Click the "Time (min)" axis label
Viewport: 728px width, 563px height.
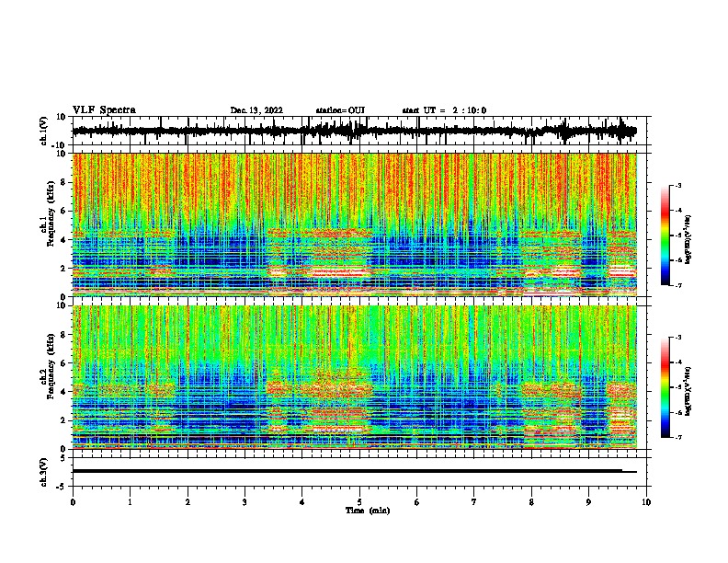click(368, 511)
